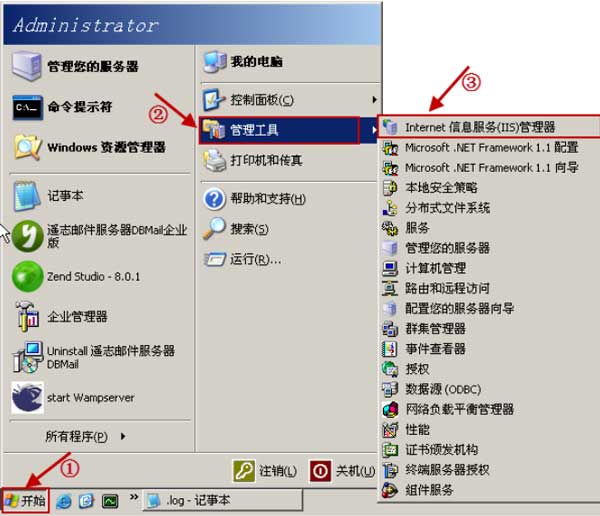The height and width of the screenshot is (516, 600).
Task: Click the 开始 Start button
Action: tap(25, 500)
